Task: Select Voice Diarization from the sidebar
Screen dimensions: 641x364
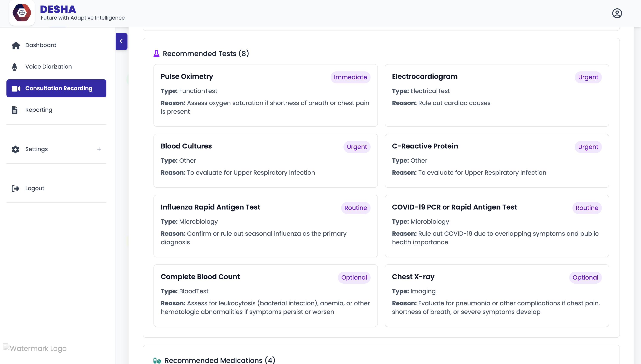Action: [x=48, y=66]
